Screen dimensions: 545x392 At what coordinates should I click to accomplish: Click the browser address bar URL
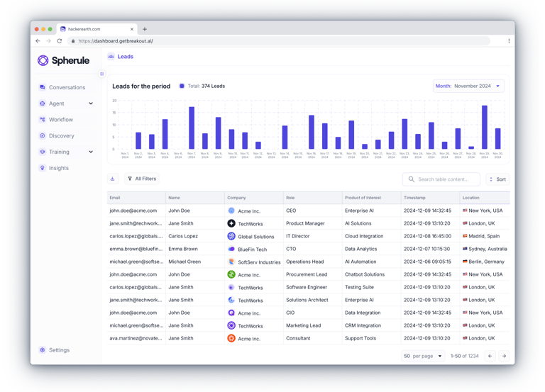(116, 41)
